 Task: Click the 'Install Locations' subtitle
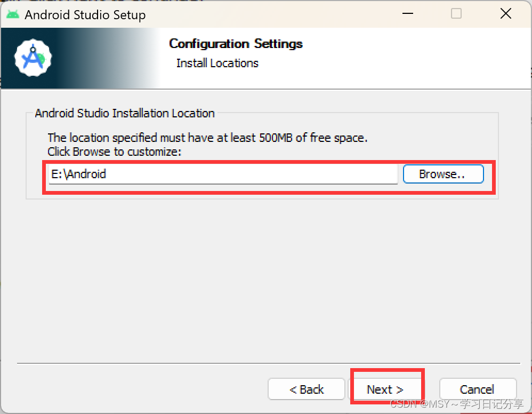point(217,63)
